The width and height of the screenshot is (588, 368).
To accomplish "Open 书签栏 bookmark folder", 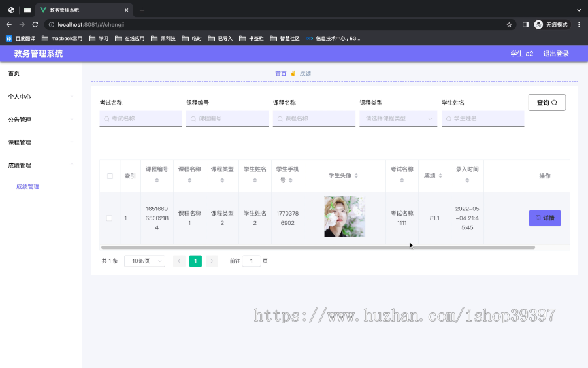I will [252, 39].
